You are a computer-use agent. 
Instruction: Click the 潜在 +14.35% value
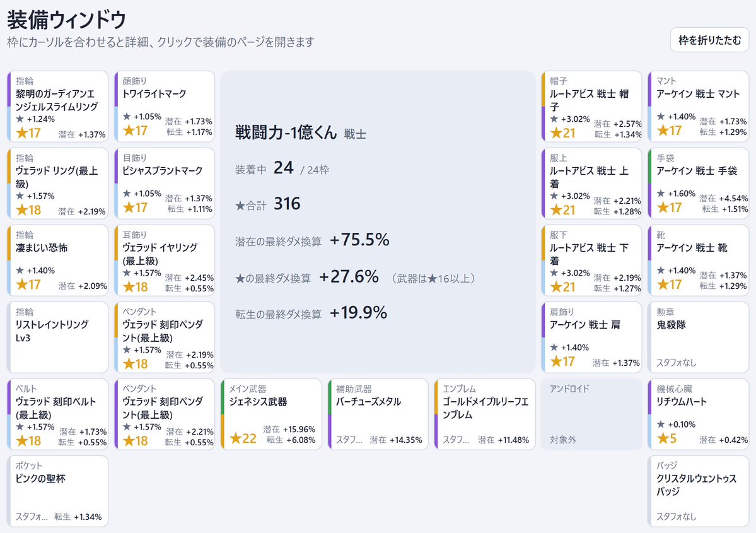(396, 440)
